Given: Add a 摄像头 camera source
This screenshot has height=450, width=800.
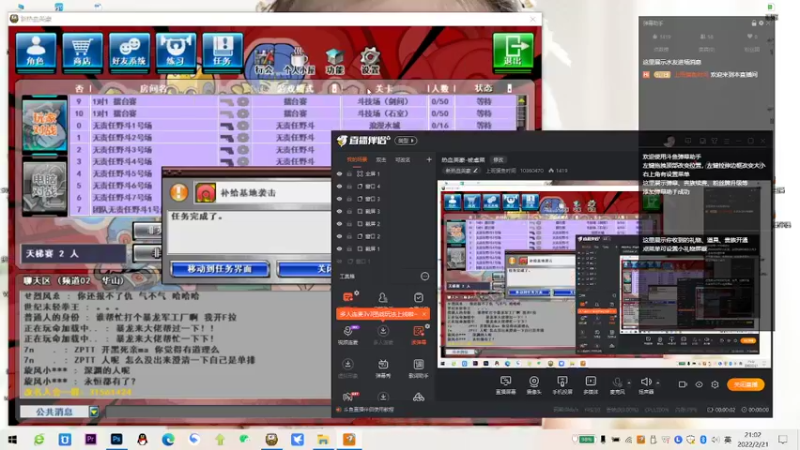Looking at the screenshot, I should (534, 385).
